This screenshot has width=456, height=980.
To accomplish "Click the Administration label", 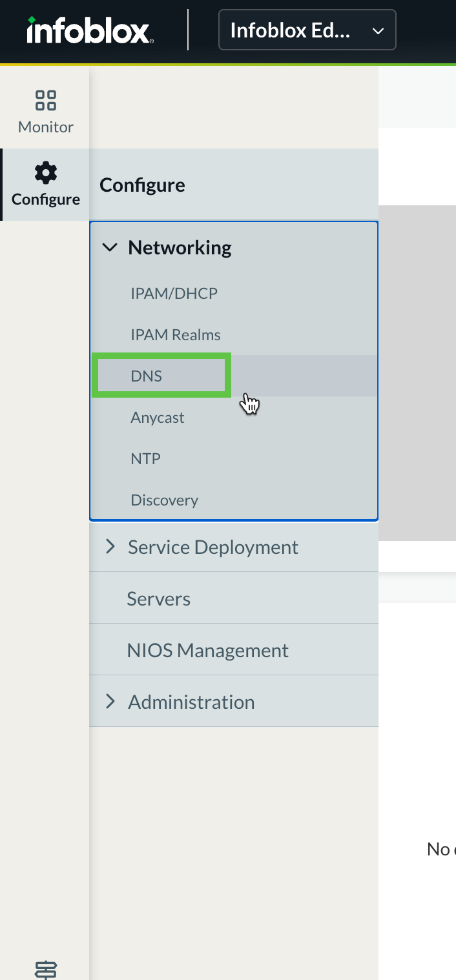I will click(x=191, y=702).
